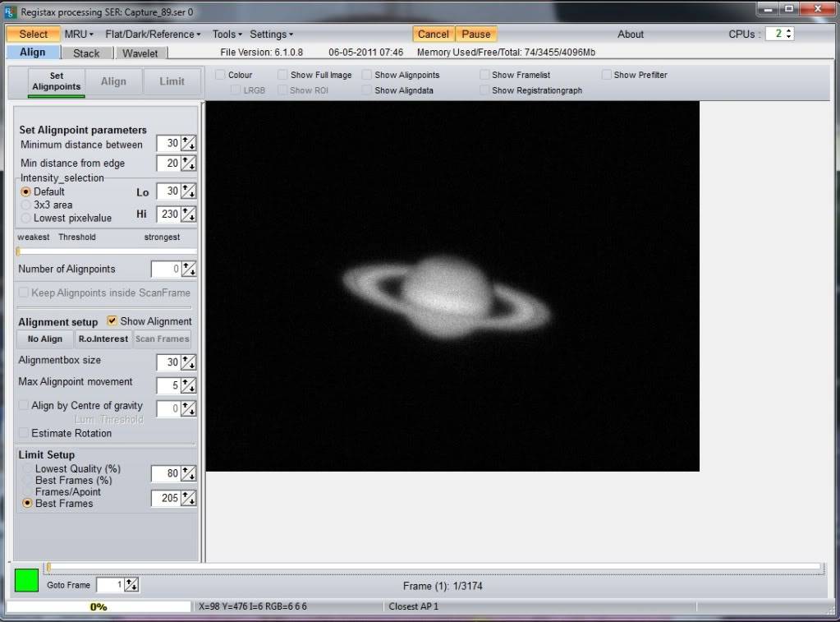Click the Best Frames value stepper arrows
The height and width of the screenshot is (622, 840).
(x=189, y=498)
